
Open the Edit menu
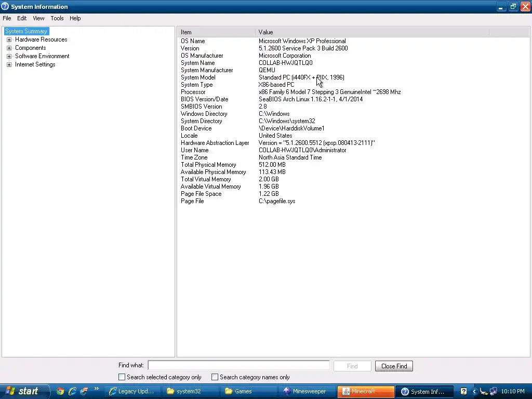click(22, 18)
